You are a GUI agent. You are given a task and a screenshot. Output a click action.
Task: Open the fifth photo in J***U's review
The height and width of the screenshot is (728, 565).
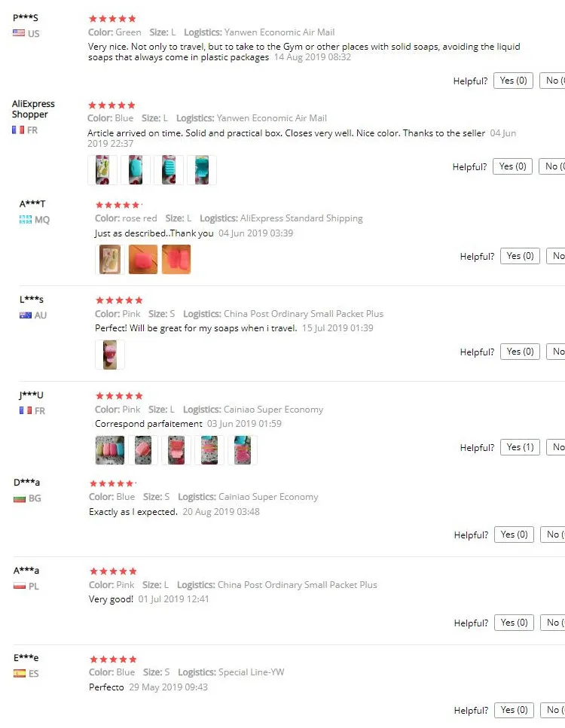[x=243, y=450]
